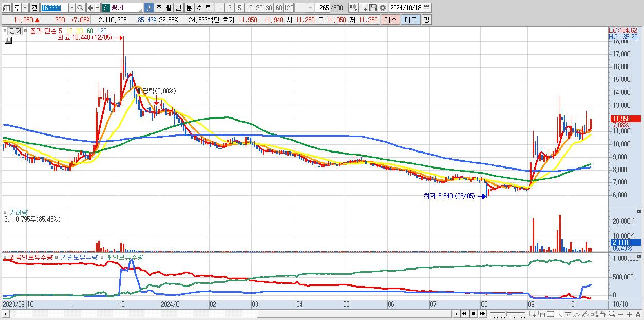This screenshot has width=644, height=320.
Task: Click the replay rewind button
Action: [x=464, y=314]
